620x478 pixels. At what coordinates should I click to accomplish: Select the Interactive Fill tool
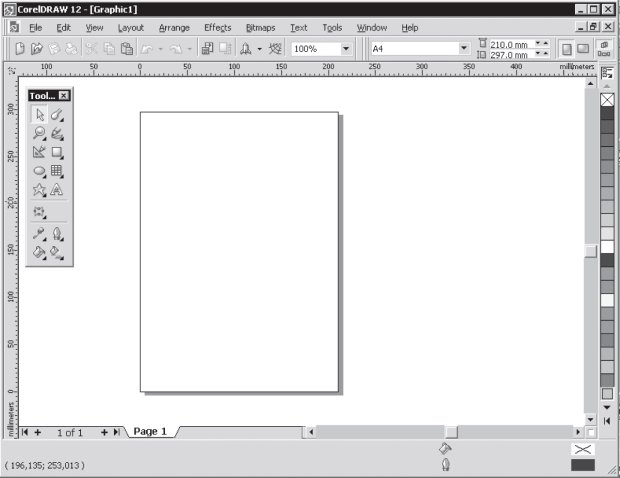pos(57,252)
